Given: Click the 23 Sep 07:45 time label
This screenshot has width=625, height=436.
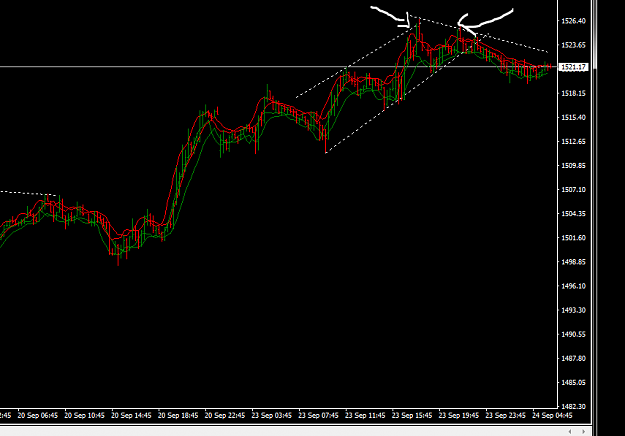Looking at the screenshot, I should click(318, 416).
